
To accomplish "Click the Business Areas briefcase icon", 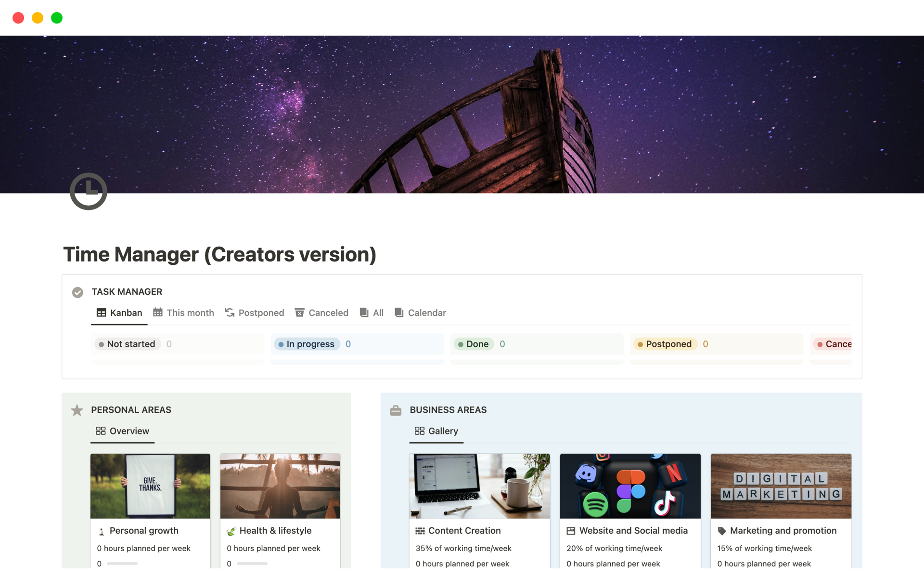I will point(396,410).
